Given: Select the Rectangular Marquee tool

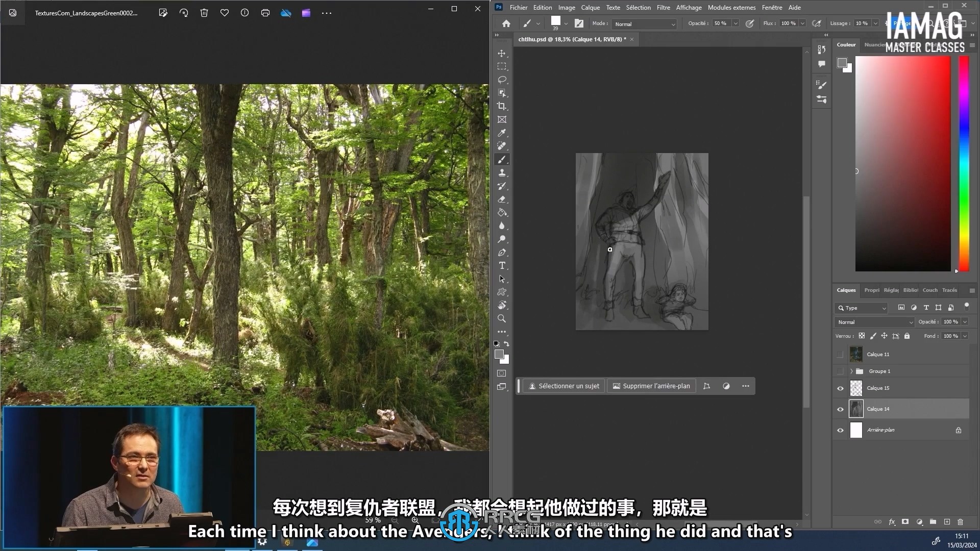Looking at the screenshot, I should (502, 67).
